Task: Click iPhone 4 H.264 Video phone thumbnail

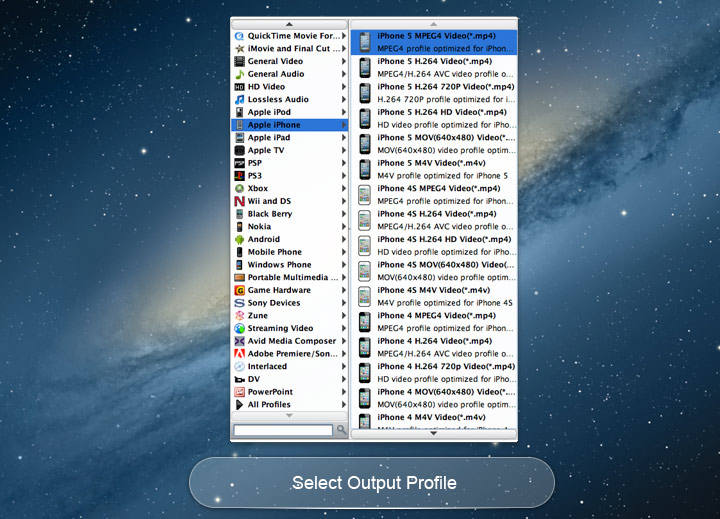Action: [x=365, y=347]
